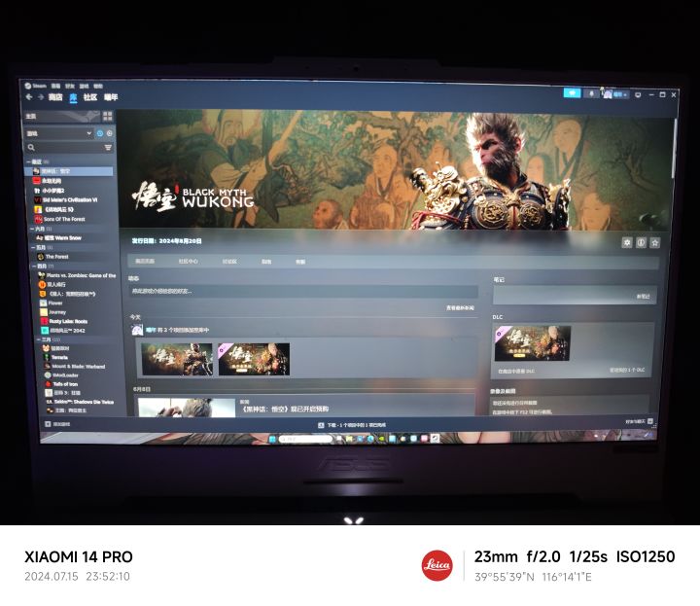This screenshot has height=606, width=700.
Task: Select Tails of Iron in list
Action: (x=61, y=384)
